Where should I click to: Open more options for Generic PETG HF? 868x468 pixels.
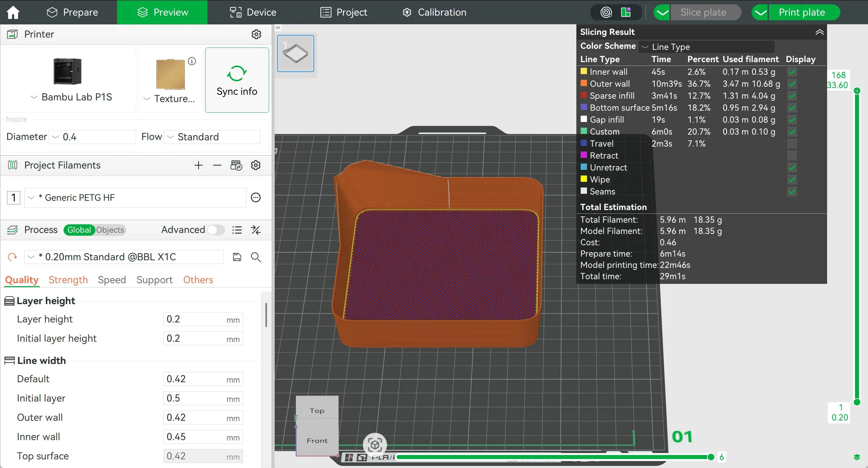pos(256,197)
